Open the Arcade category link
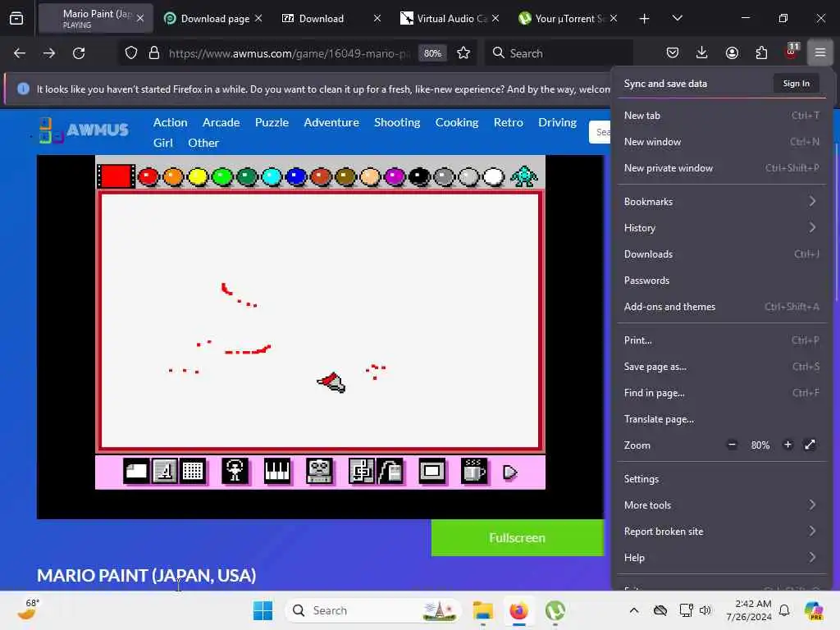This screenshot has height=630, width=840. click(x=221, y=122)
